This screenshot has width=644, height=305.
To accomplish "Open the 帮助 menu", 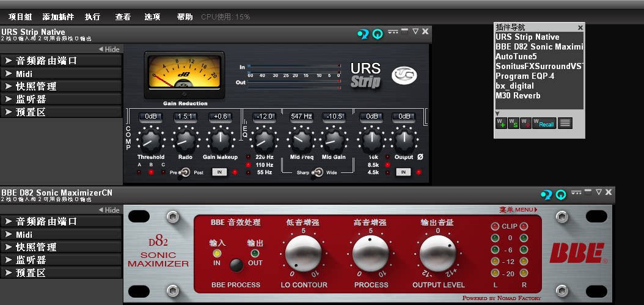I will (185, 17).
